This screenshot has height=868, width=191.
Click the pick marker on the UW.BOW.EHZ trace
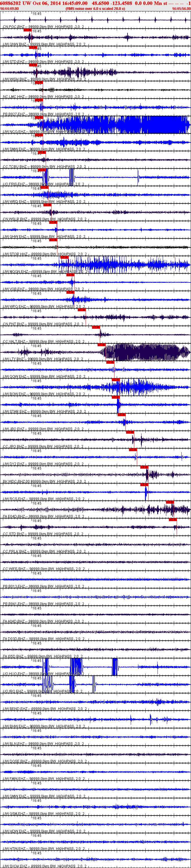[116, 380]
